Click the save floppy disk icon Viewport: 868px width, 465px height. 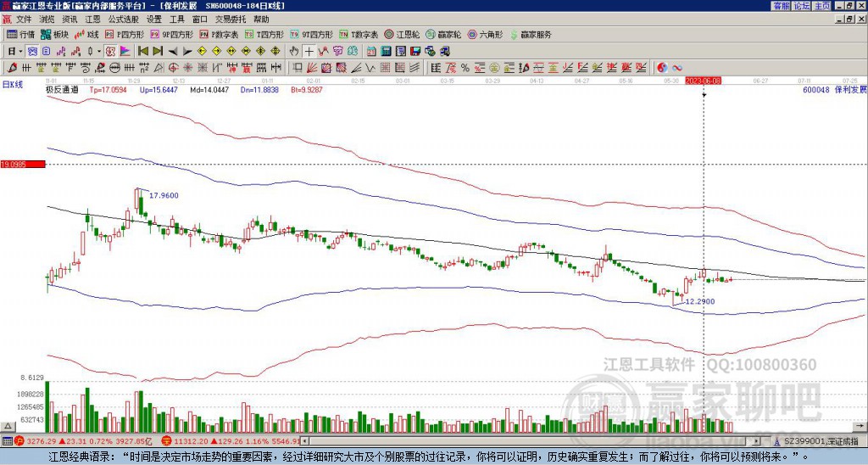[x=415, y=52]
